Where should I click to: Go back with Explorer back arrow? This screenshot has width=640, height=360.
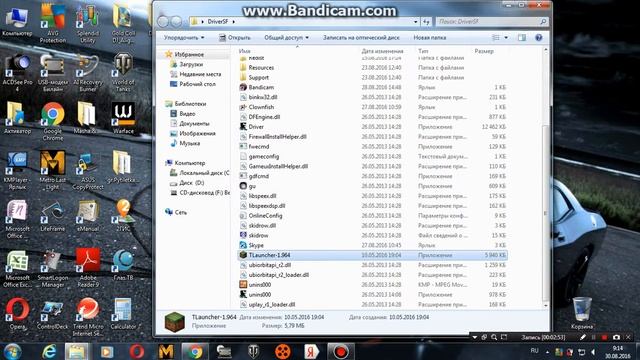point(163,22)
